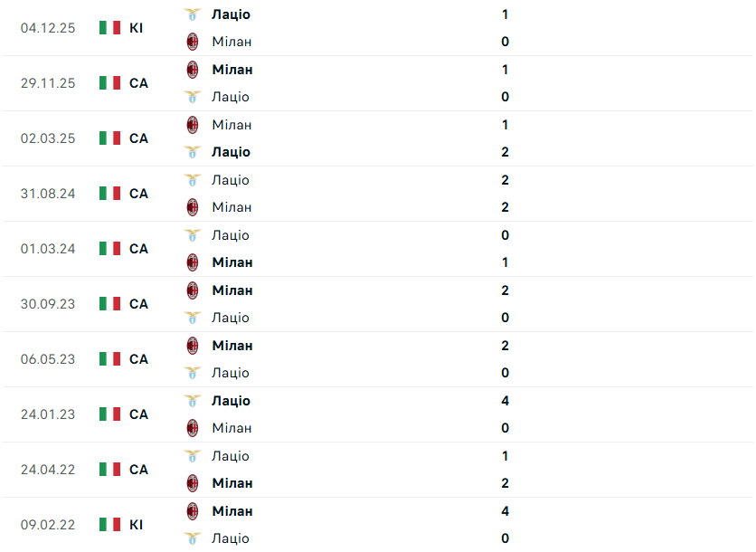
Task: Click Italian flag beside 01.03.24 date
Action: (109, 249)
